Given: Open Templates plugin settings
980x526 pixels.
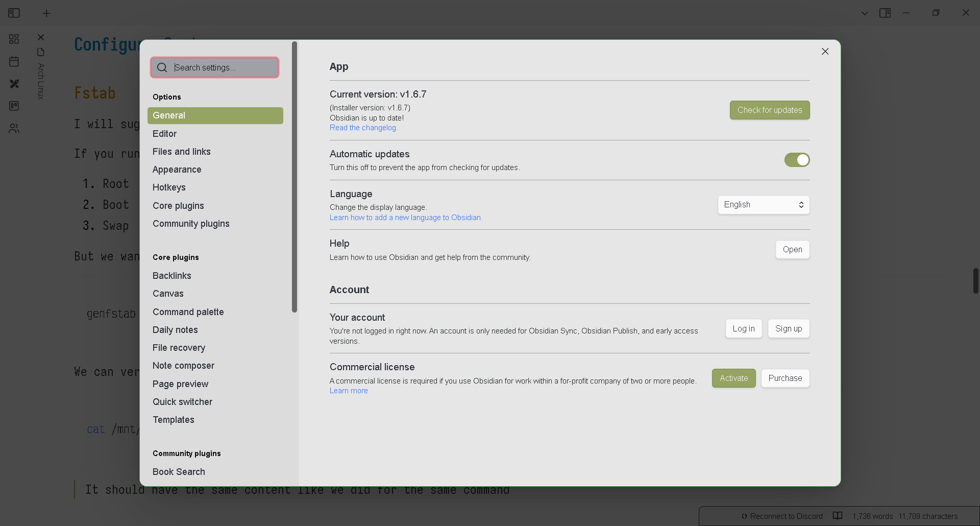Looking at the screenshot, I should coord(215,420).
